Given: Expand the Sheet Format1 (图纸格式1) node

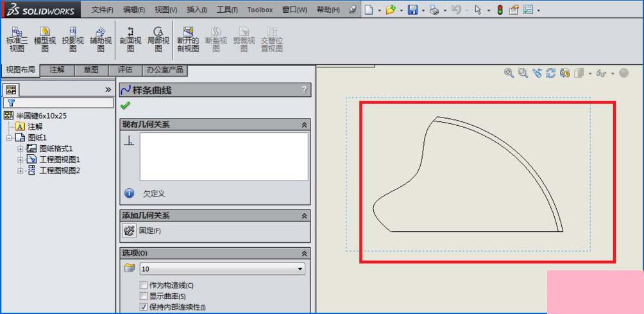Looking at the screenshot, I should 21,149.
